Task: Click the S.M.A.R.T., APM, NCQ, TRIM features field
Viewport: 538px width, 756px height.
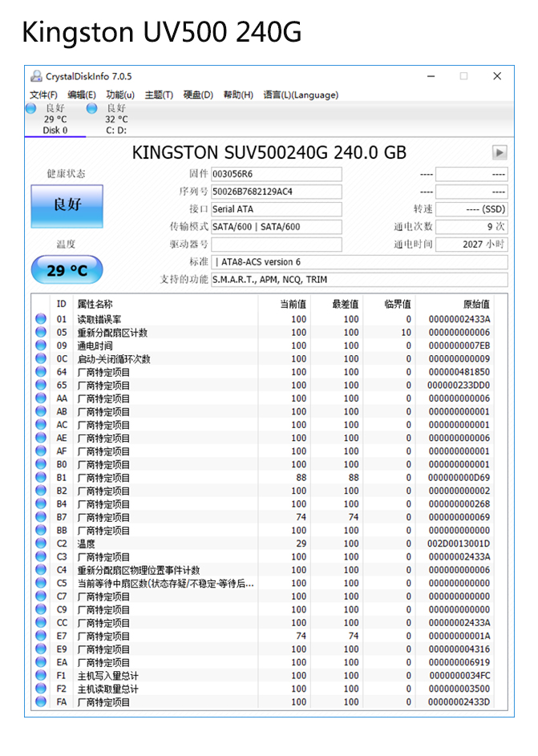Action: click(359, 280)
